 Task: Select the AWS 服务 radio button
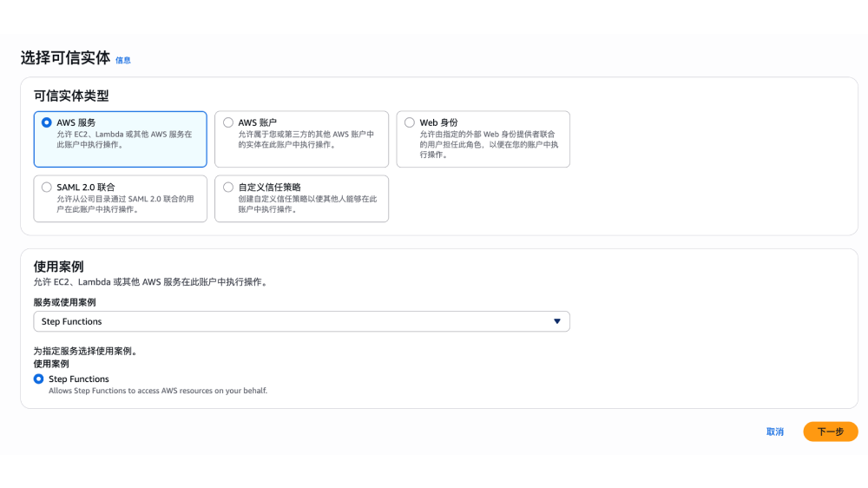(x=47, y=122)
